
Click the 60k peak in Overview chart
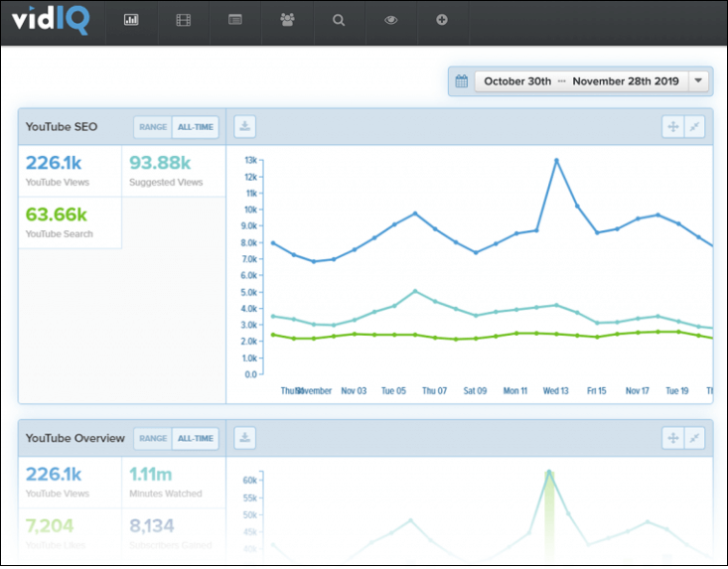tap(549, 472)
